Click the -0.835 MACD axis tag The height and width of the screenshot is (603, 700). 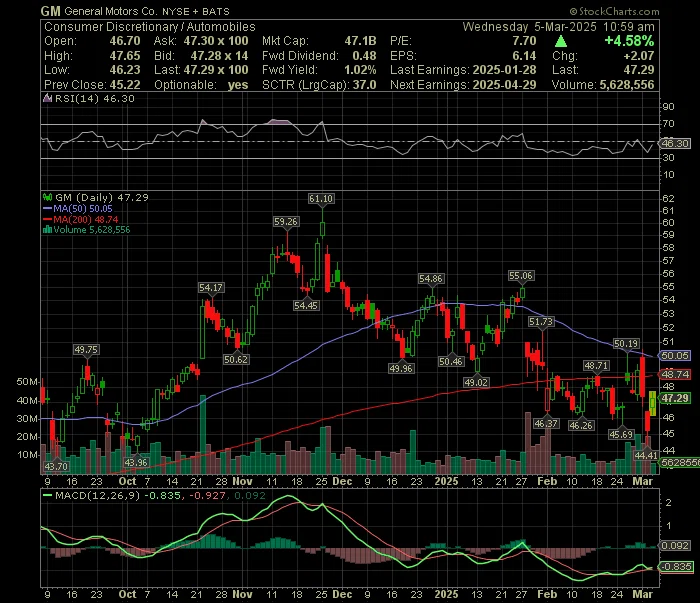point(676,566)
